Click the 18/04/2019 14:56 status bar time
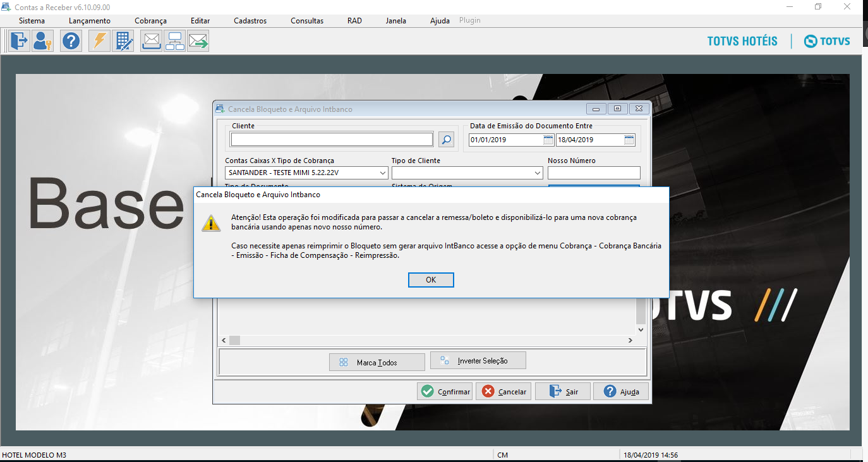 click(651, 455)
